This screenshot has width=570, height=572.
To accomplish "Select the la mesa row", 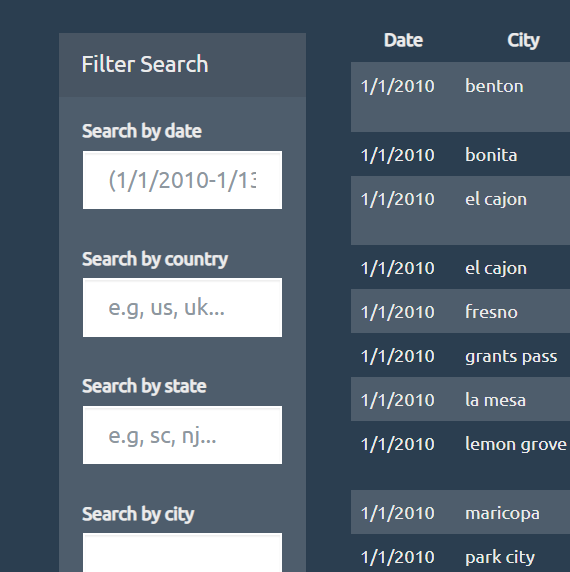I will pyautogui.click(x=460, y=399).
